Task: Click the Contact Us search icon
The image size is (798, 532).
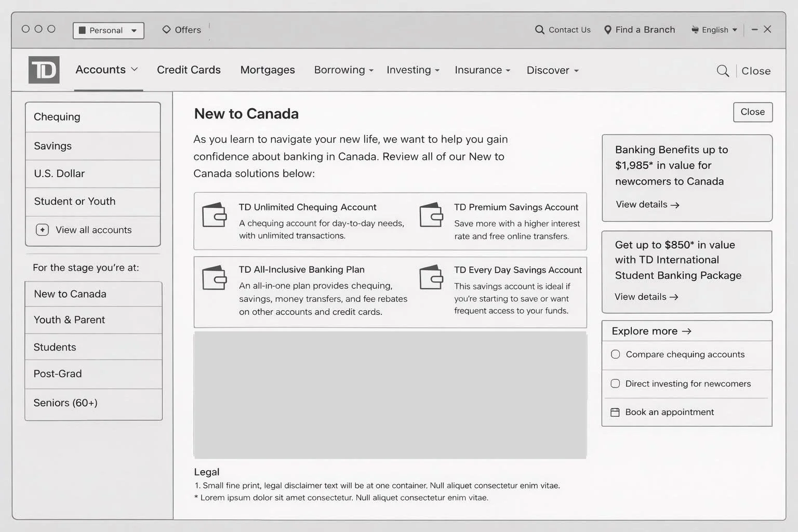Action: tap(540, 30)
